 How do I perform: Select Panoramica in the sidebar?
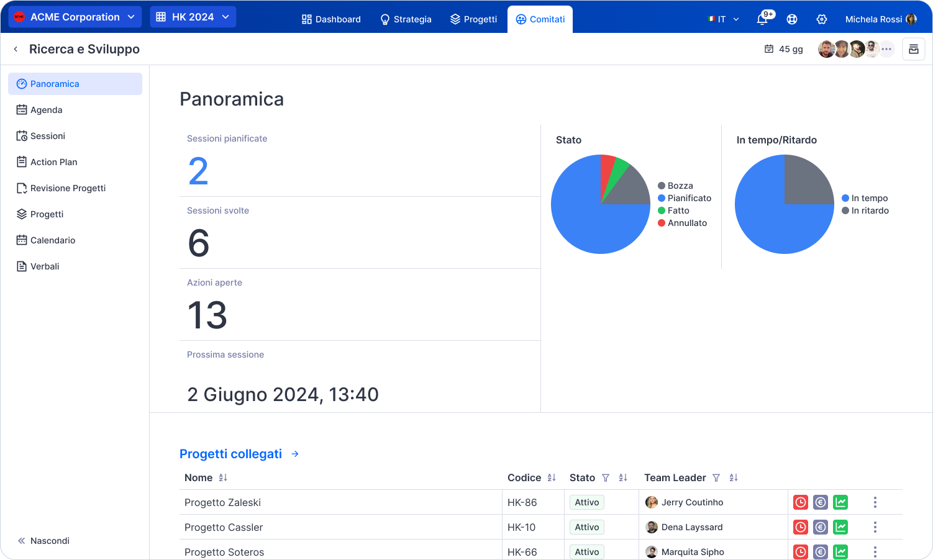click(75, 84)
